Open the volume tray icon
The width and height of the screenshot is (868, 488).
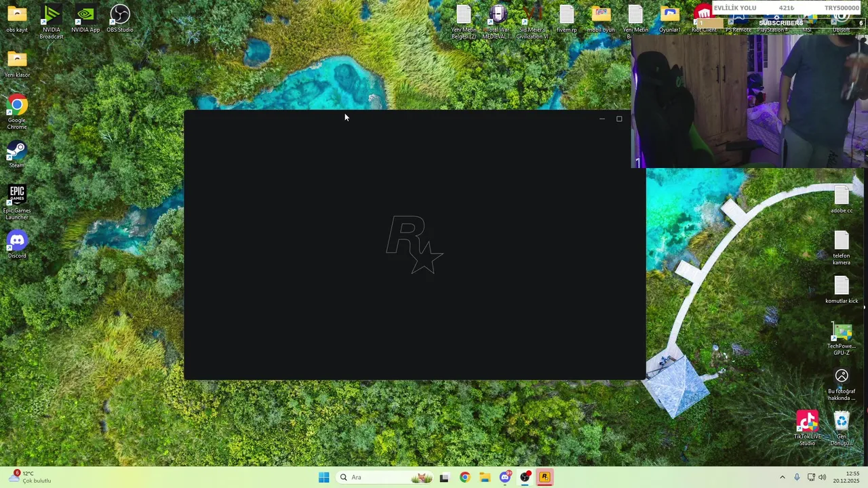point(822,477)
